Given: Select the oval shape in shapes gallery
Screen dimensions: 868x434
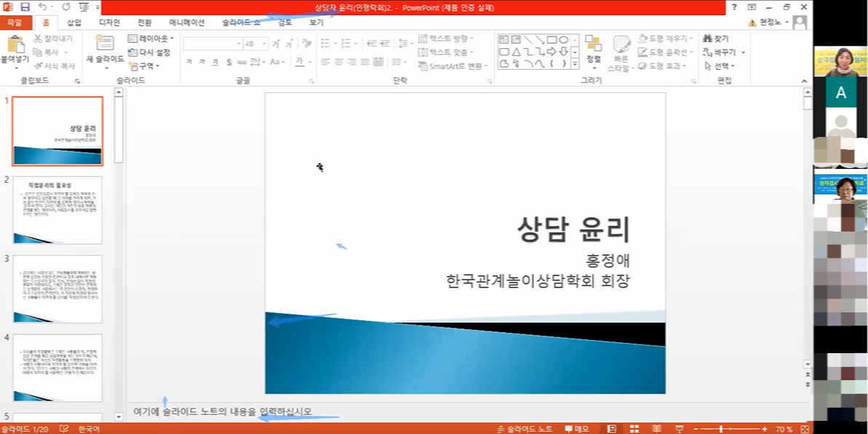Looking at the screenshot, I should 563,40.
